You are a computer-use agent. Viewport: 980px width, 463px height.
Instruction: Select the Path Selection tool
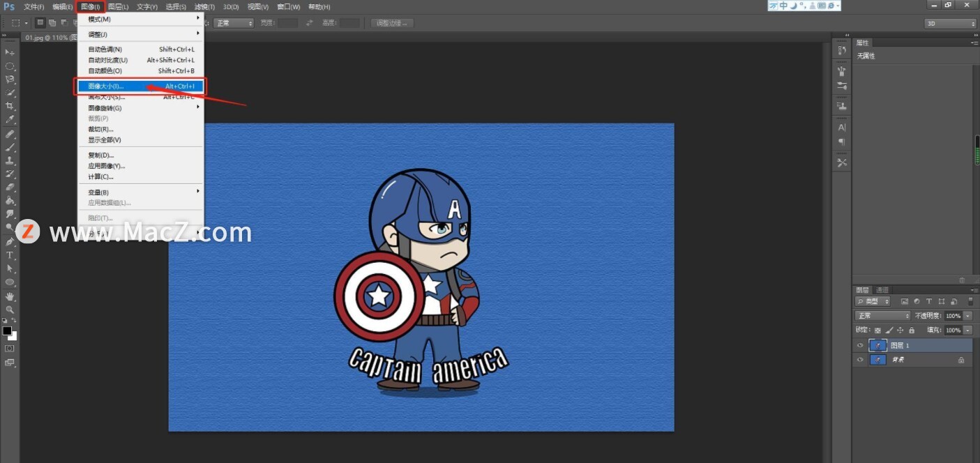(10, 268)
